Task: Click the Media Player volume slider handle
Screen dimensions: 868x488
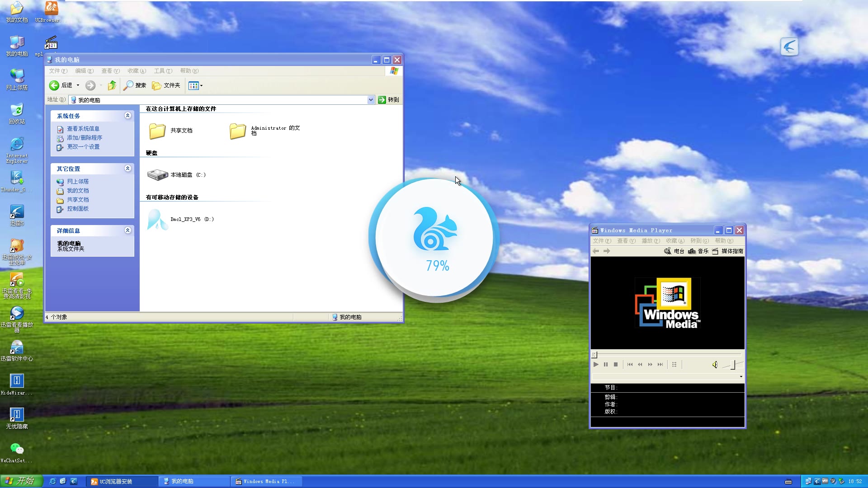Action: (733, 365)
